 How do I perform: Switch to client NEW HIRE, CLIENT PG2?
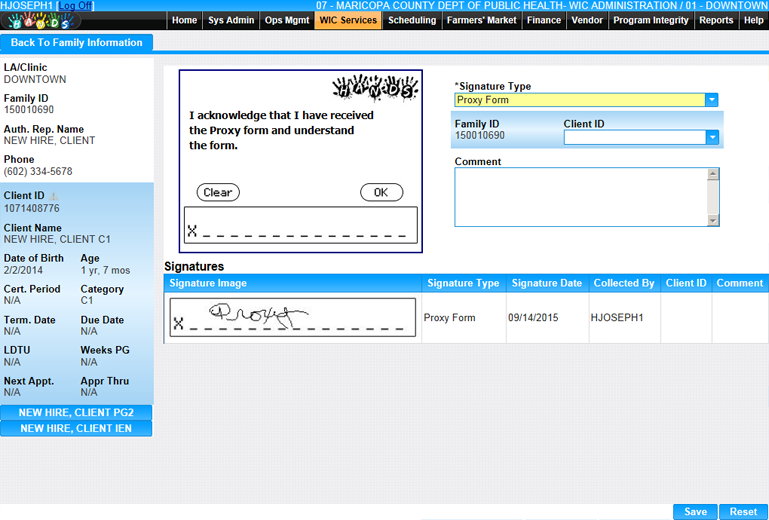[77, 413]
